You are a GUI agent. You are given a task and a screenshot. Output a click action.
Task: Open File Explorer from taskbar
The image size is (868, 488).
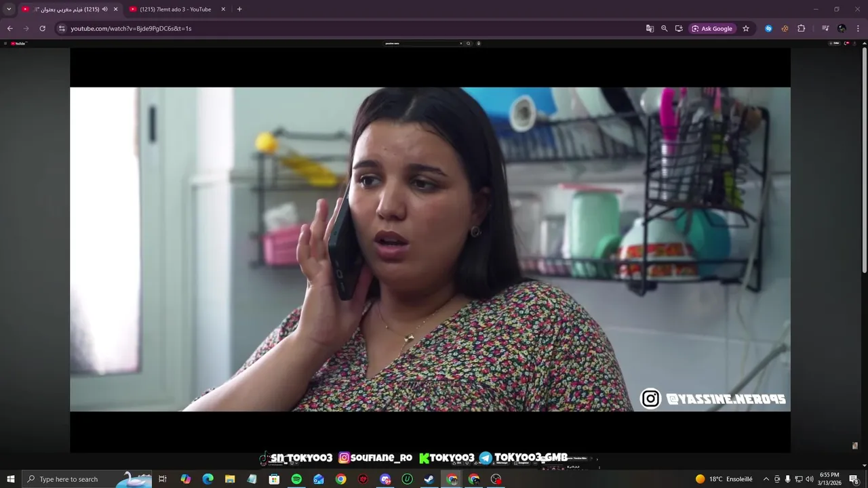[x=230, y=479]
